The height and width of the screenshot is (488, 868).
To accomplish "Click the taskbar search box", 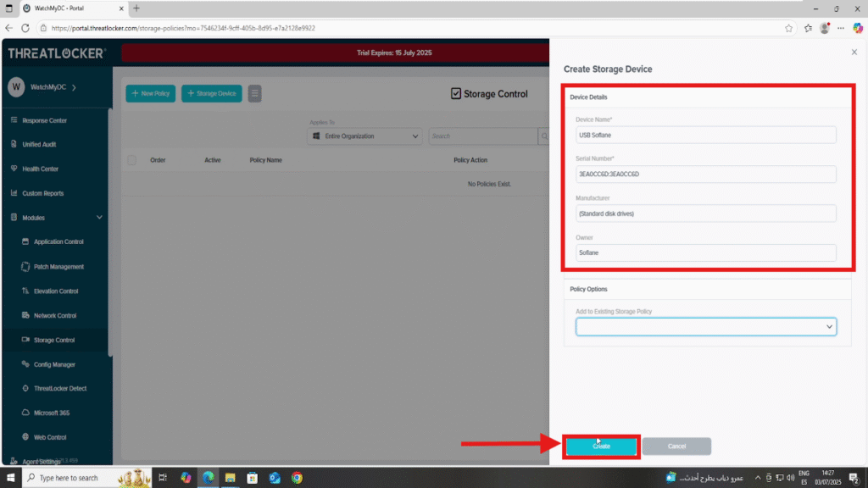I will click(87, 478).
